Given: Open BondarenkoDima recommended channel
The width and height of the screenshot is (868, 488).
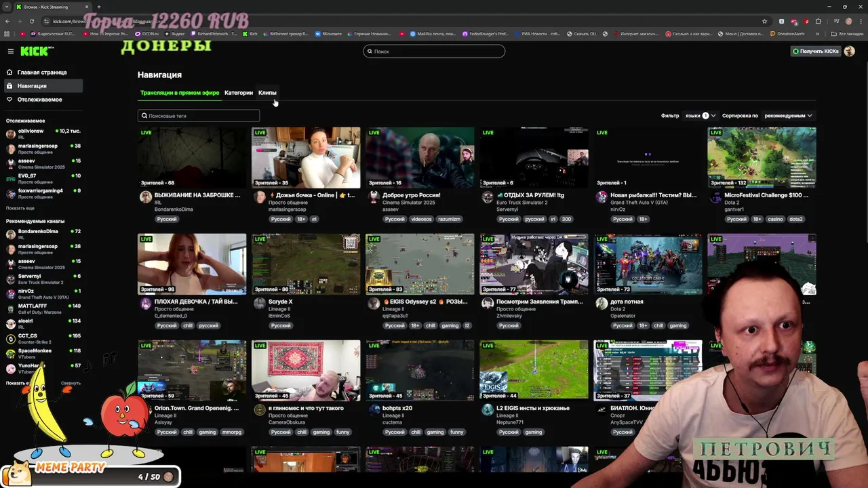Looking at the screenshot, I should pyautogui.click(x=43, y=234).
